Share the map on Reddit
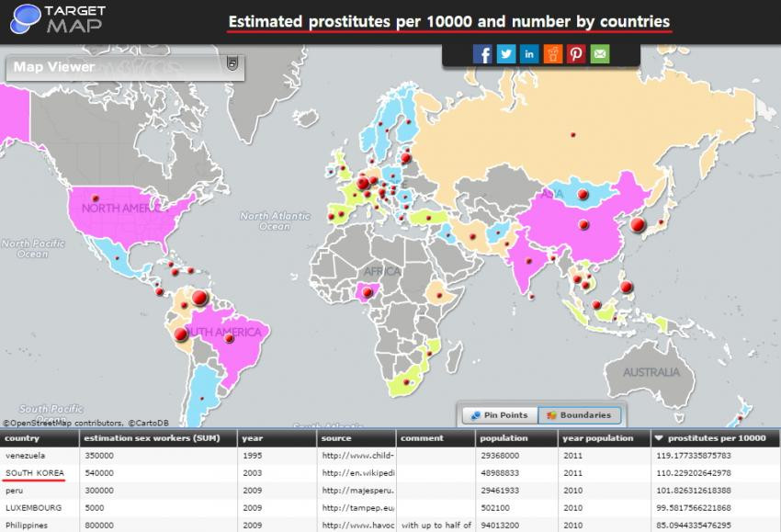 pyautogui.click(x=553, y=54)
